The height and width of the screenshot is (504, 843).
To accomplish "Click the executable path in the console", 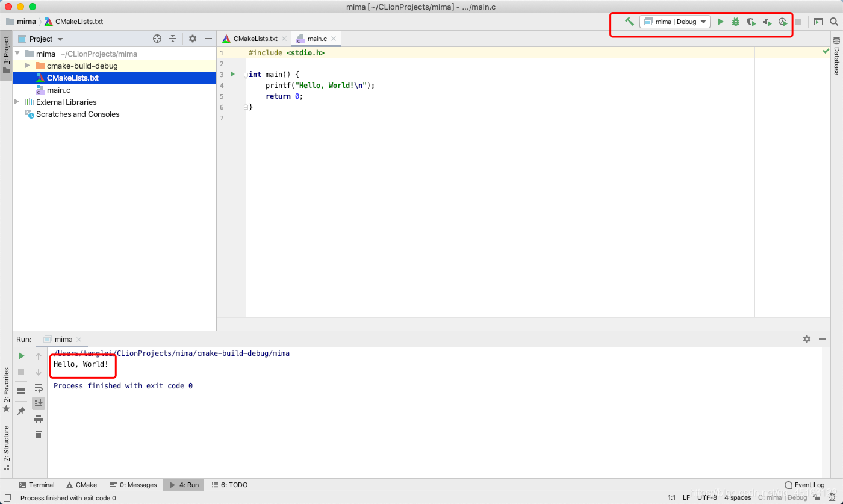I will pos(172,353).
